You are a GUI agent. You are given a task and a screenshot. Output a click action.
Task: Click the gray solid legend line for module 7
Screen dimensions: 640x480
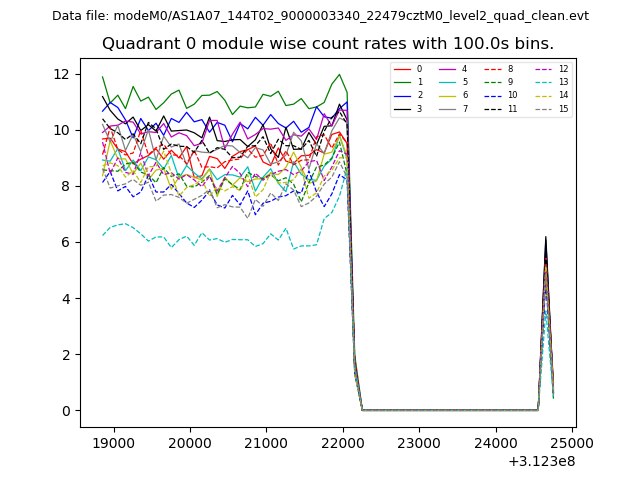(x=449, y=108)
